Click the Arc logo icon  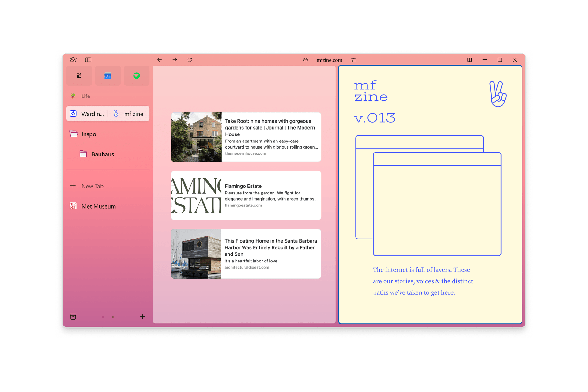coord(73,60)
